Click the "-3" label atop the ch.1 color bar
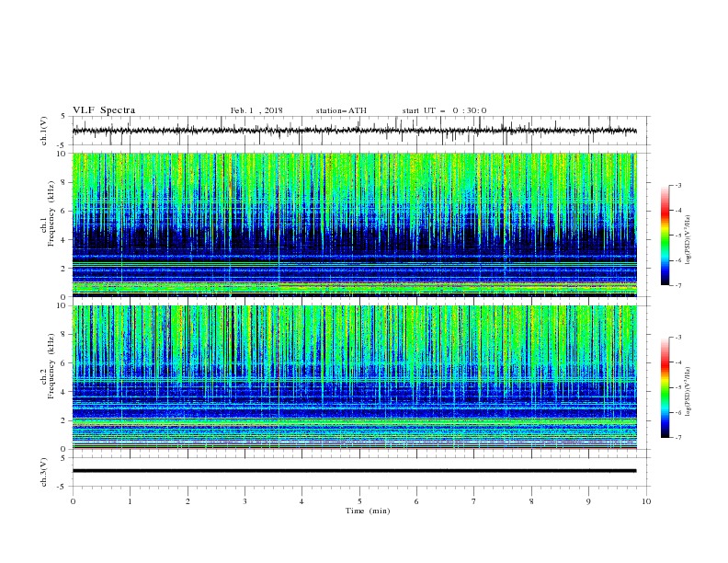 678,185
